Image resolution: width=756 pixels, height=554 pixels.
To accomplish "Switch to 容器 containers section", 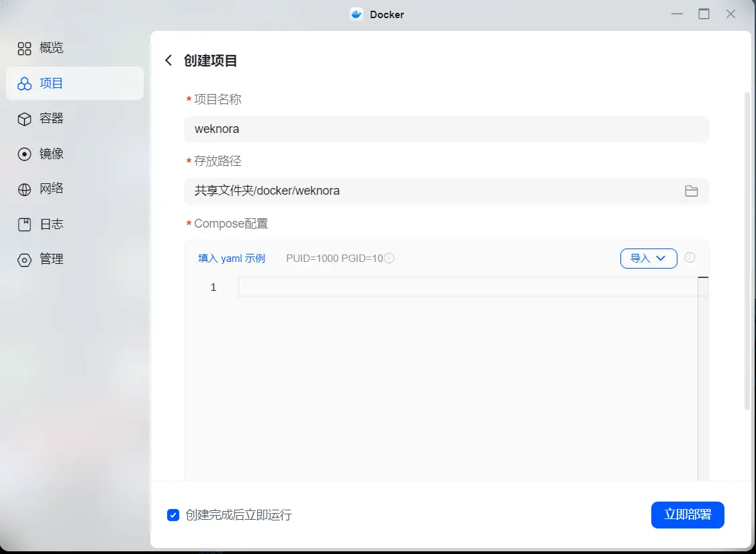I will [x=75, y=119].
